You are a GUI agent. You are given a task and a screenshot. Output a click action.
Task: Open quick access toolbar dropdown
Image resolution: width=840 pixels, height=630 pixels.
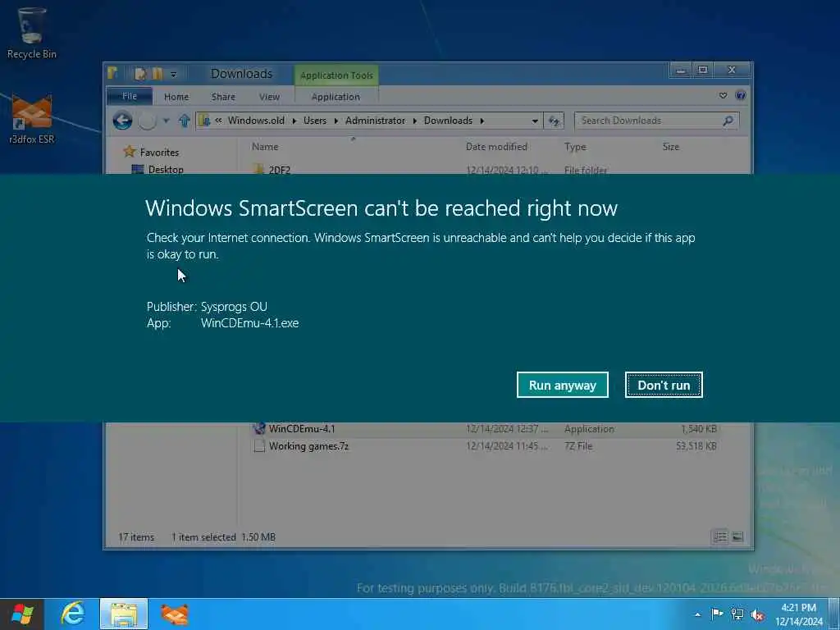point(174,74)
